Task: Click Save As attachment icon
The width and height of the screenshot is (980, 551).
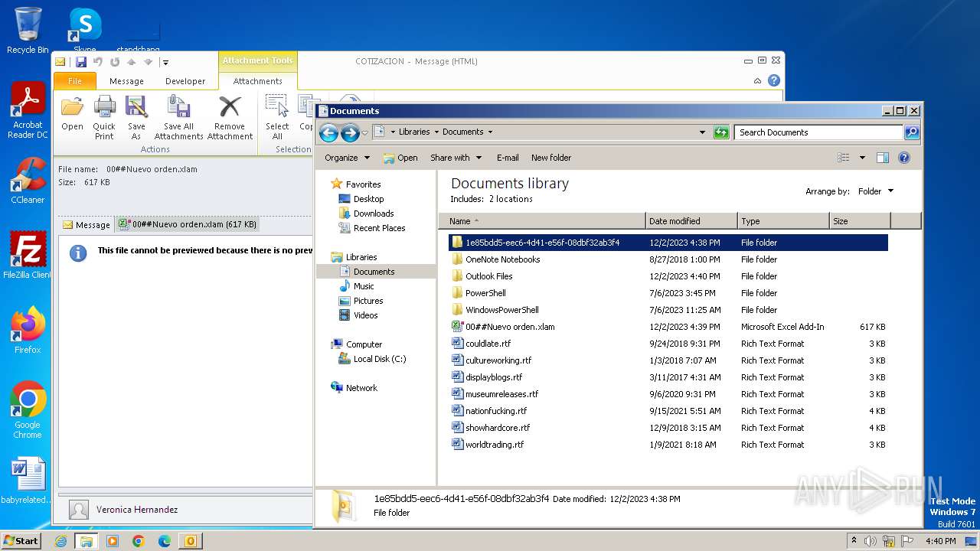Action: [136, 118]
